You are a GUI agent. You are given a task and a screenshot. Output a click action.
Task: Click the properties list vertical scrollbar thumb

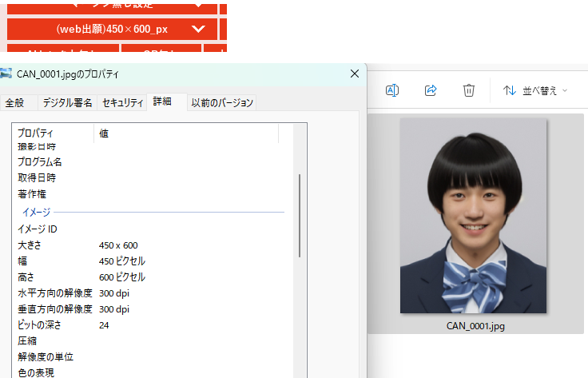(300, 214)
